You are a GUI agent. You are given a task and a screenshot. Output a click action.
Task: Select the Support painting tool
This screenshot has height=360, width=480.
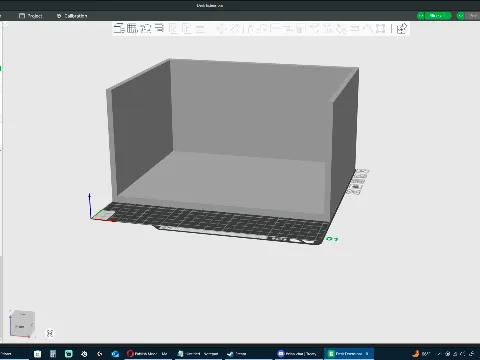tap(301, 29)
